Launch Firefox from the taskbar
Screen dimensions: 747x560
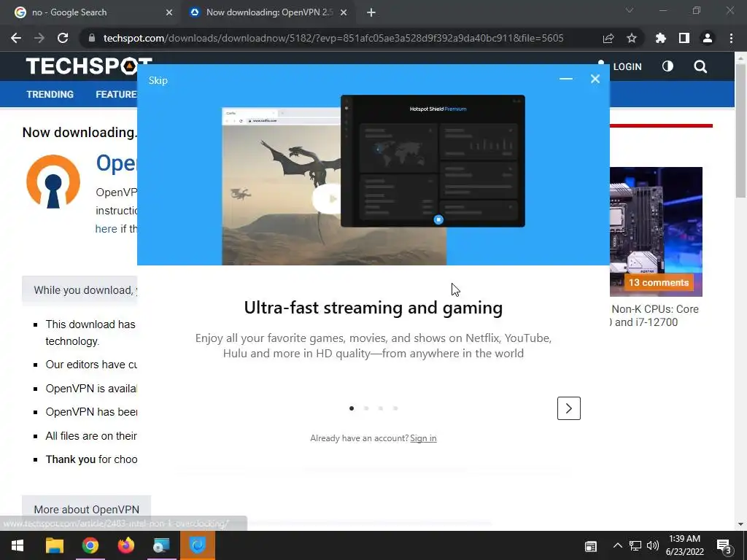(126, 545)
